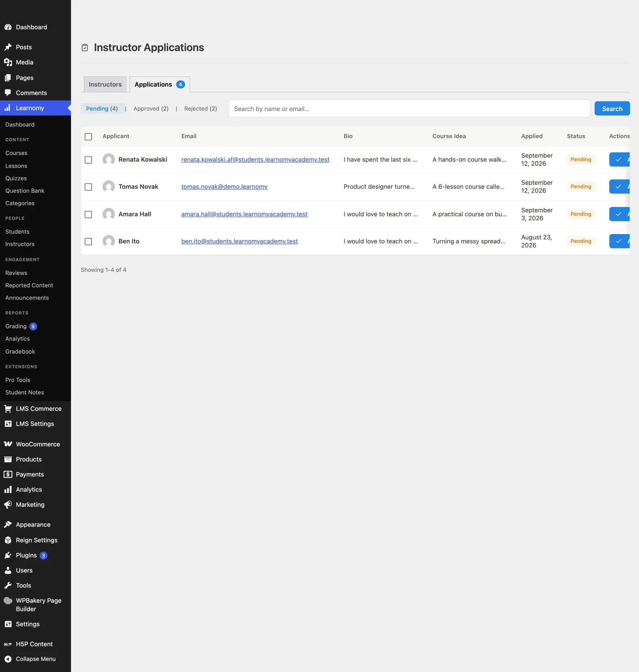Click the Settings sliders icon at bottom
Image resolution: width=639 pixels, height=672 pixels.
click(8, 624)
